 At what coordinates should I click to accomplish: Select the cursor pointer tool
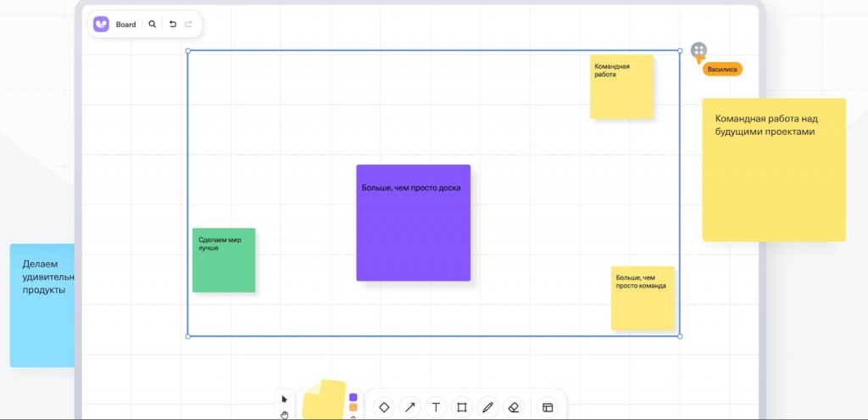pos(285,399)
